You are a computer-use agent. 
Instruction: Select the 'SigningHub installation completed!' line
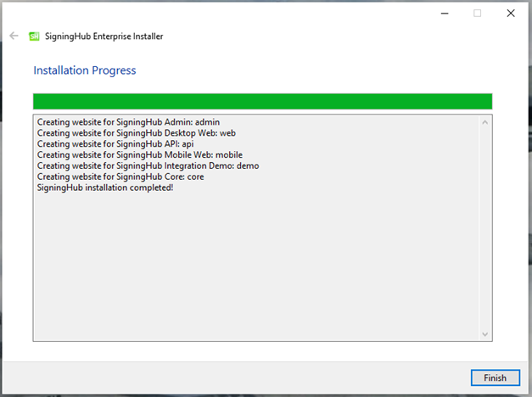105,187
